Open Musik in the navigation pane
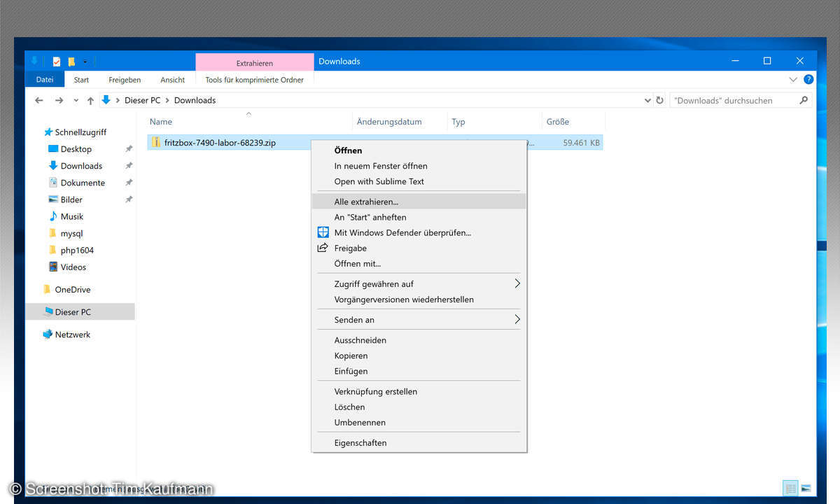 tap(65, 216)
